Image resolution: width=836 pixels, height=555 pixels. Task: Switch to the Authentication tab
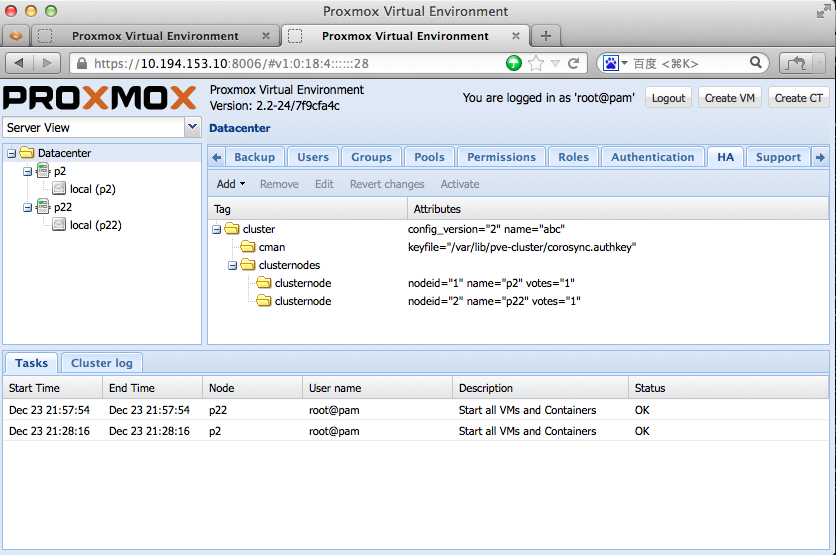653,157
